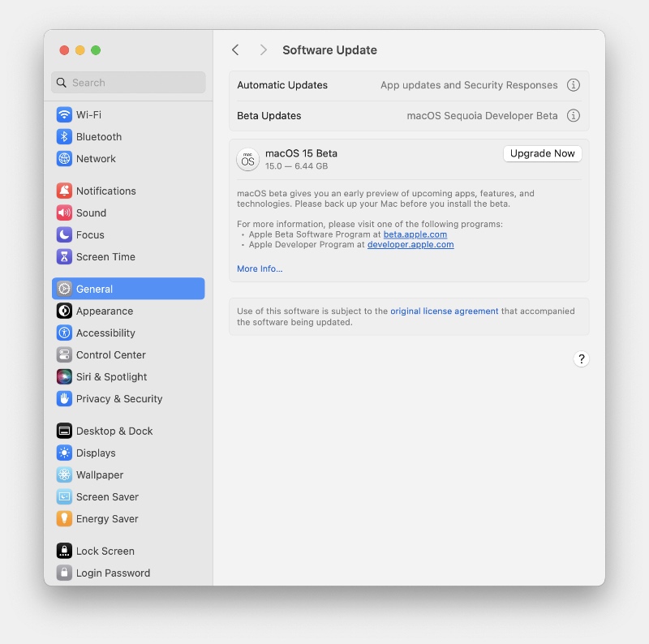Expand the More Info… details
This screenshot has height=644, width=649.
tap(260, 268)
